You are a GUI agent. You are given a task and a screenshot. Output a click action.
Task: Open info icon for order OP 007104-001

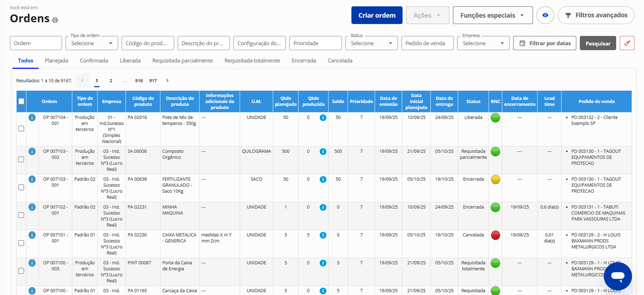point(32,118)
